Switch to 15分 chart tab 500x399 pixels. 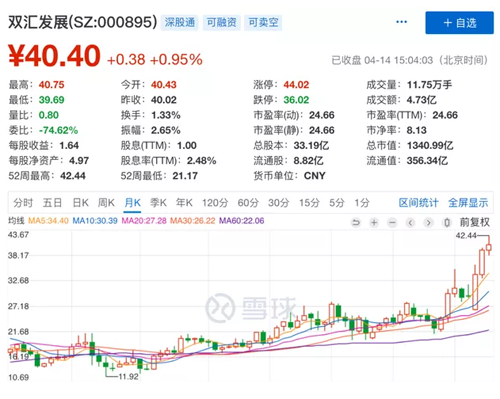coord(309,203)
